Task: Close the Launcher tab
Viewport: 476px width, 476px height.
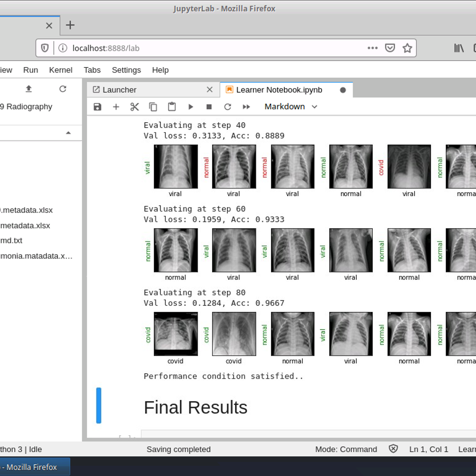Action: coord(210,90)
